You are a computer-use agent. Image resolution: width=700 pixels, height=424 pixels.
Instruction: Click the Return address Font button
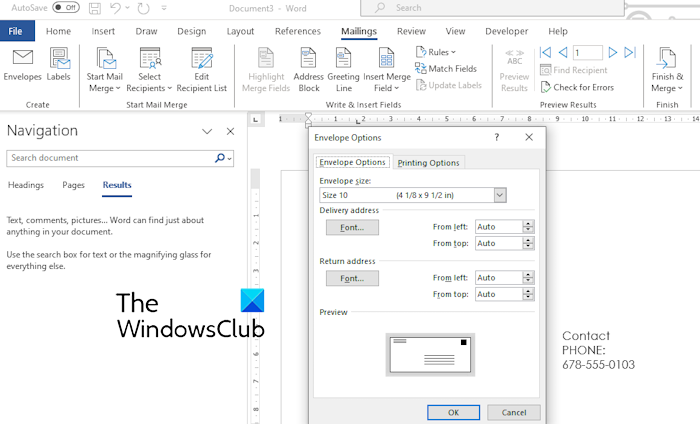click(x=352, y=279)
